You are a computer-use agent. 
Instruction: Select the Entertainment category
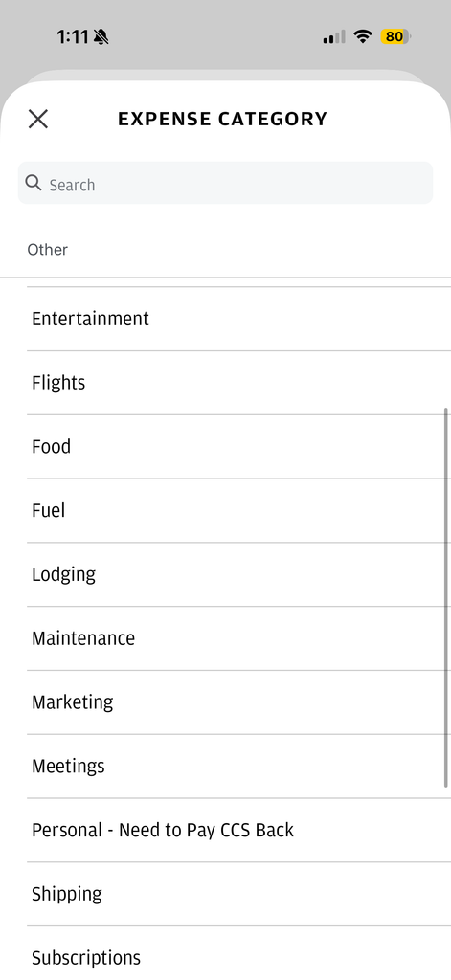point(239,319)
